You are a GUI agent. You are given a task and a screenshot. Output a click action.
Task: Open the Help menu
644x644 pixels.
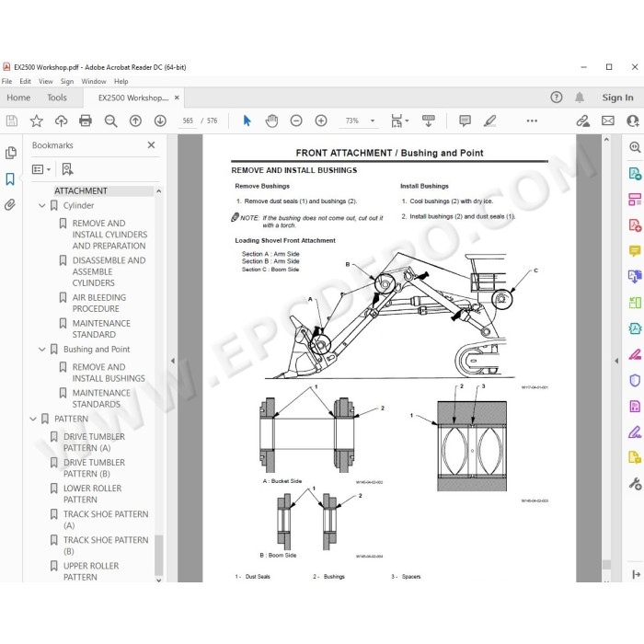(x=121, y=81)
